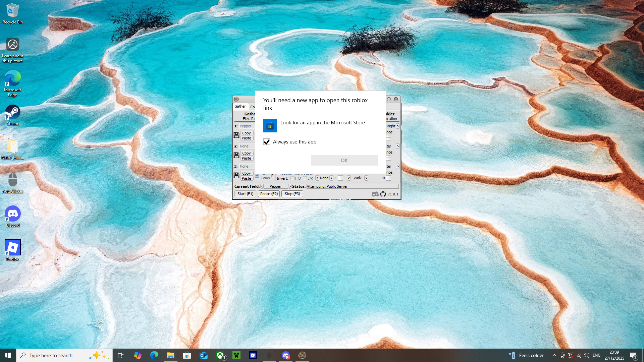Viewport: 644px width, 362px height.
Task: Click left arrow beside None pattern selector
Action: click(317, 178)
